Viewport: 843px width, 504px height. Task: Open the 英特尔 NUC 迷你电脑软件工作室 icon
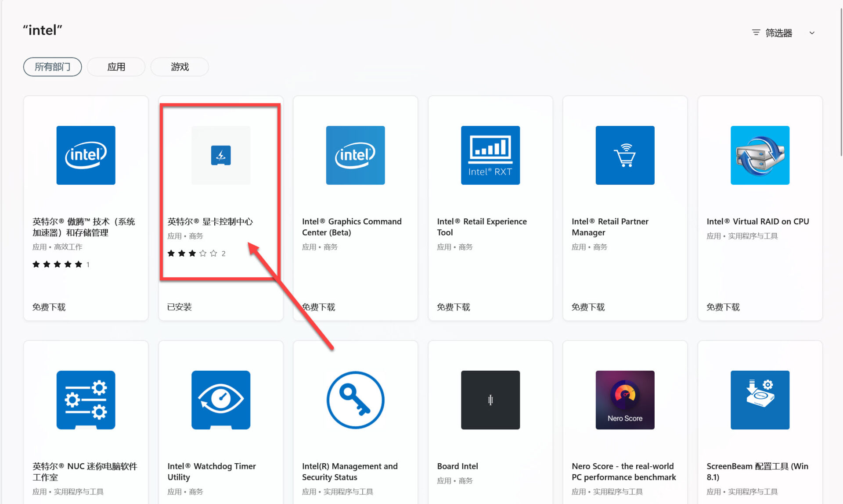pos(86,400)
